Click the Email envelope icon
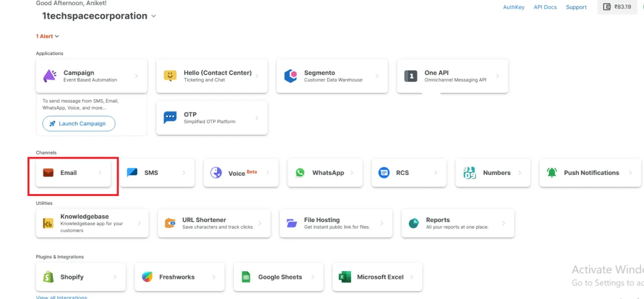The width and height of the screenshot is (644, 299). 48,173
